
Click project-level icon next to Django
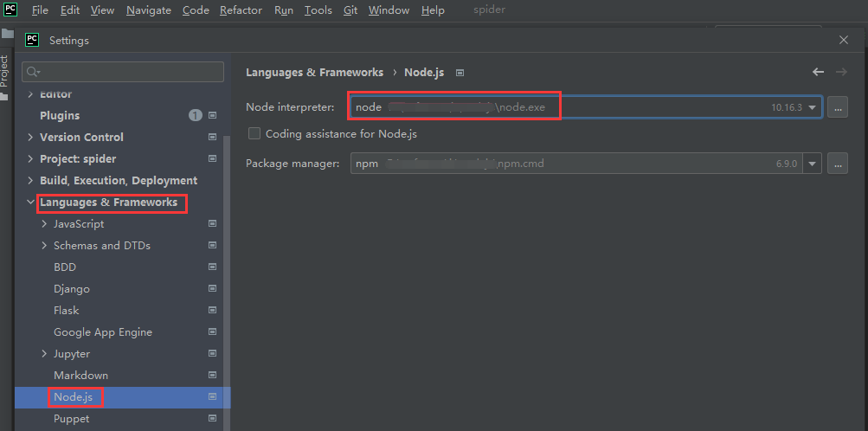pyautogui.click(x=212, y=289)
